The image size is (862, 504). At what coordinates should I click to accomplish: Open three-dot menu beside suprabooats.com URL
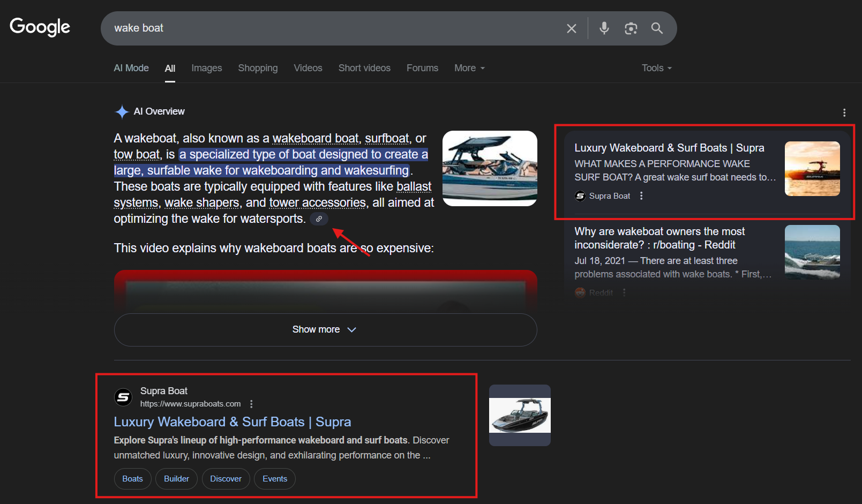251,404
